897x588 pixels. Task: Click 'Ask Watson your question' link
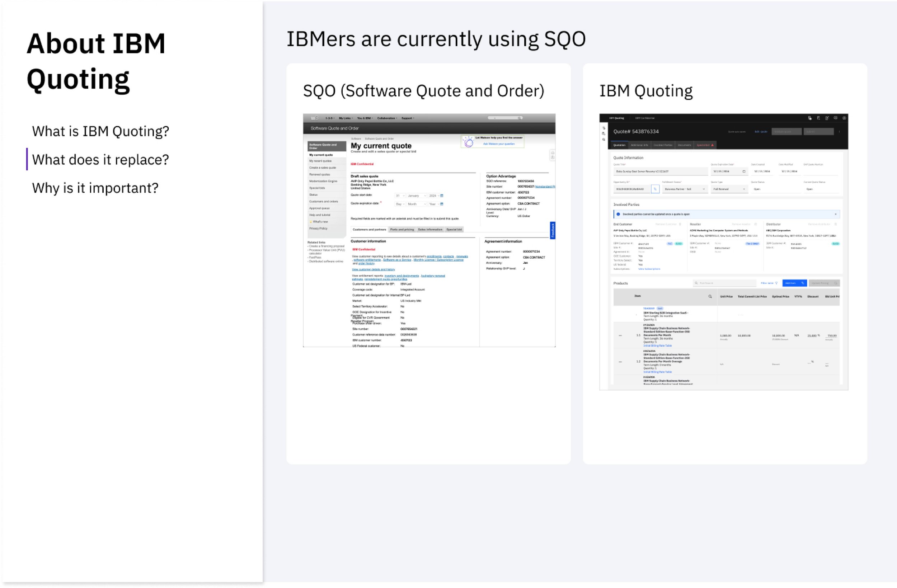[499, 144]
